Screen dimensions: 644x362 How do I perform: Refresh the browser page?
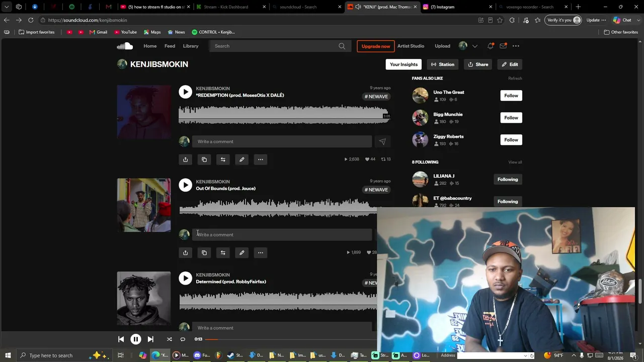pos(31,20)
